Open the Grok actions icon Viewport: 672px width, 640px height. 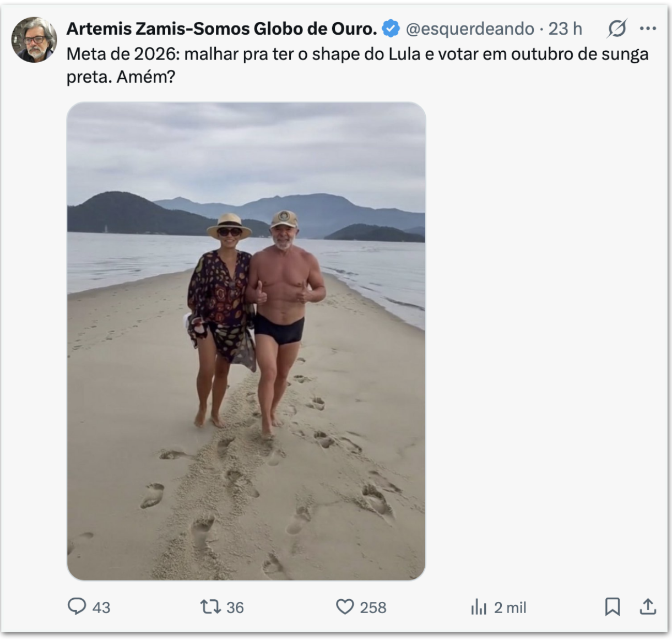click(x=617, y=29)
